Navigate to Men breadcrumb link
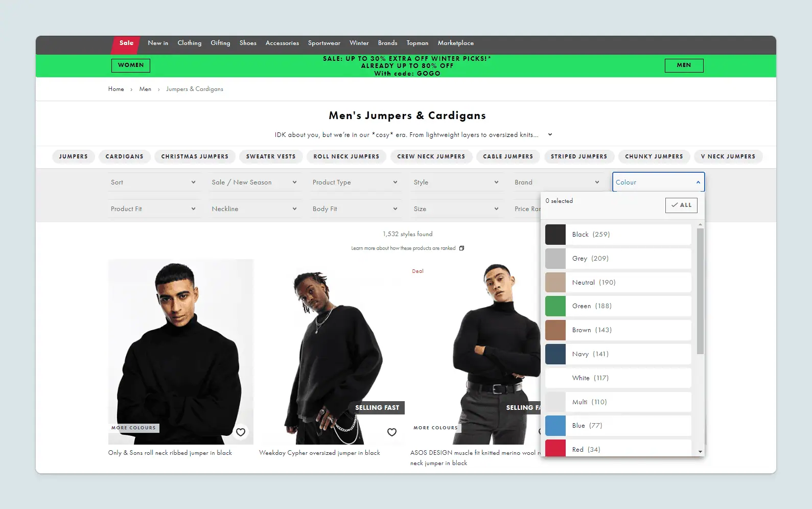This screenshot has width=812, height=509. [x=145, y=89]
